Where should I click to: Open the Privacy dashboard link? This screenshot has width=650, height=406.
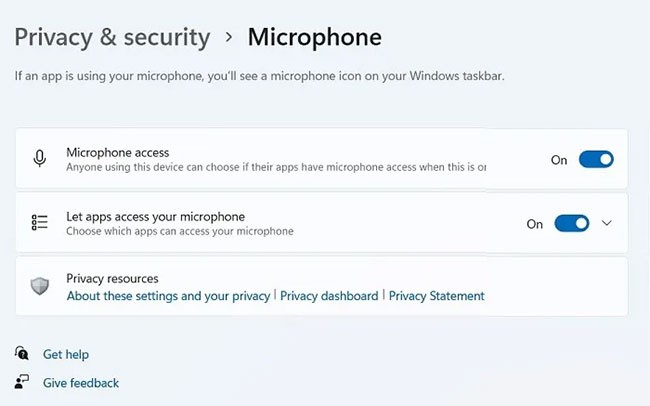pyautogui.click(x=329, y=296)
